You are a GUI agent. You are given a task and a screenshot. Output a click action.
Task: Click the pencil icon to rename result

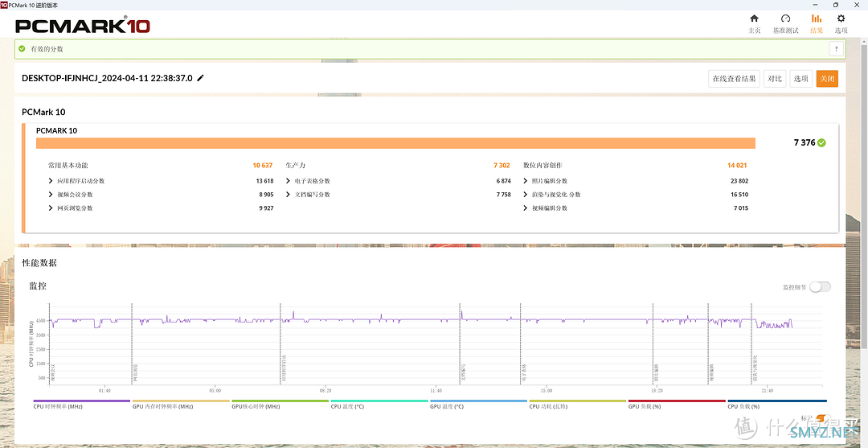pyautogui.click(x=200, y=78)
